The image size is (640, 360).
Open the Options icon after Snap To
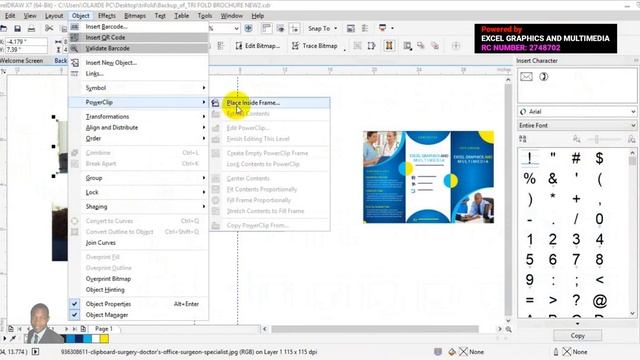click(351, 28)
